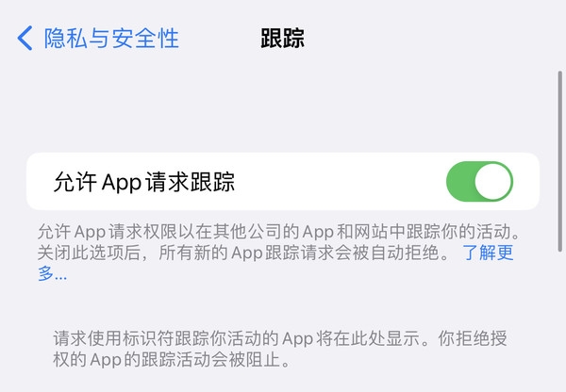
Task: Click the vertical scrollbar on the right edge
Action: pyautogui.click(x=559, y=161)
